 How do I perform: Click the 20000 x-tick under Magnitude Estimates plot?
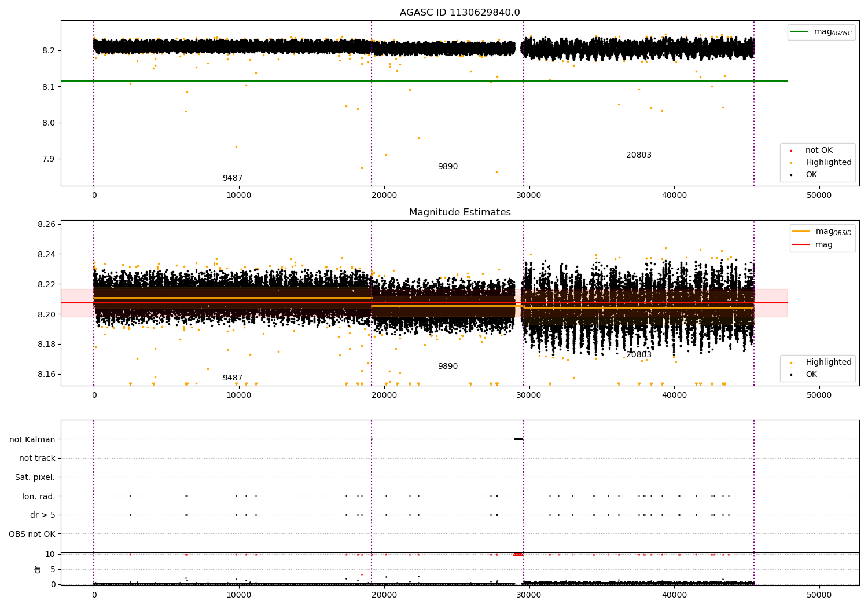pos(384,395)
